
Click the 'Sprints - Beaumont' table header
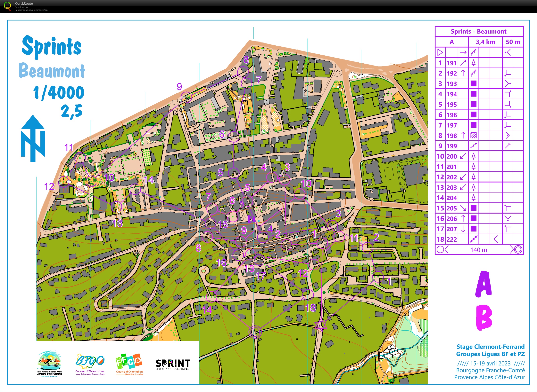point(479,31)
